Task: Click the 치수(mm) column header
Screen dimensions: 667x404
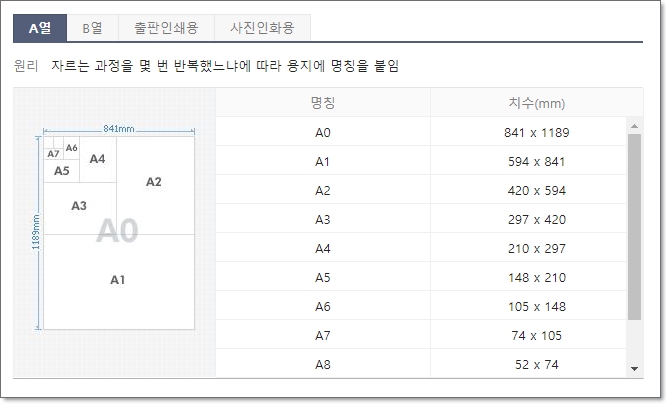Action: (537, 102)
